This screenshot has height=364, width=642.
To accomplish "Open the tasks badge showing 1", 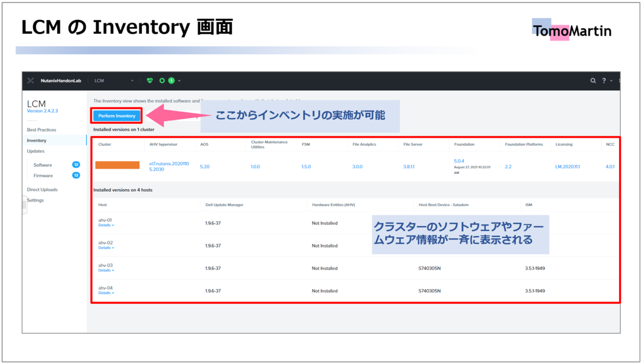I will (x=171, y=81).
